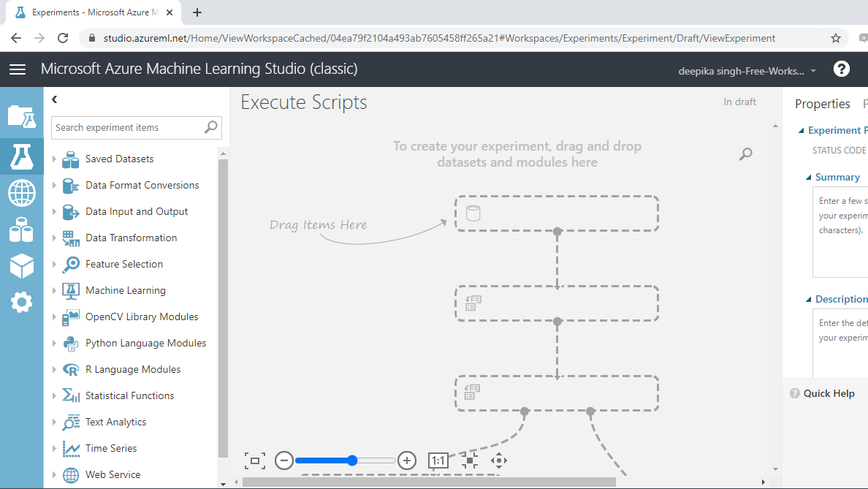
Task: Collapse the Summary section
Action: coord(808,177)
